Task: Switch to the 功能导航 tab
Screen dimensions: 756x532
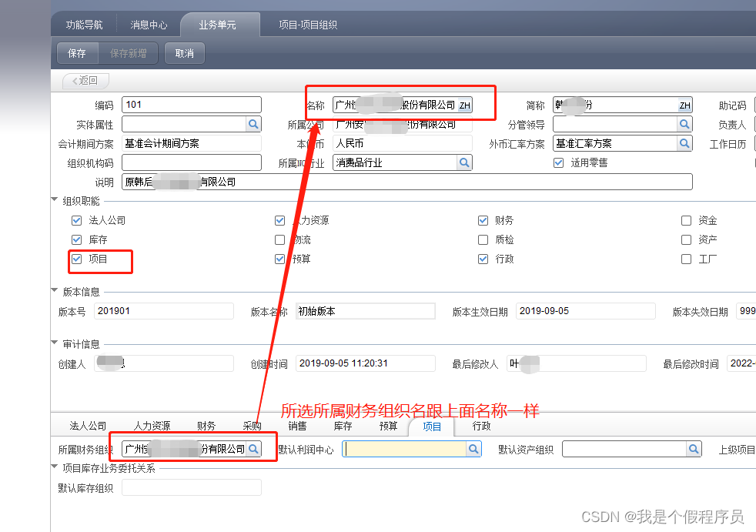Action: point(83,24)
